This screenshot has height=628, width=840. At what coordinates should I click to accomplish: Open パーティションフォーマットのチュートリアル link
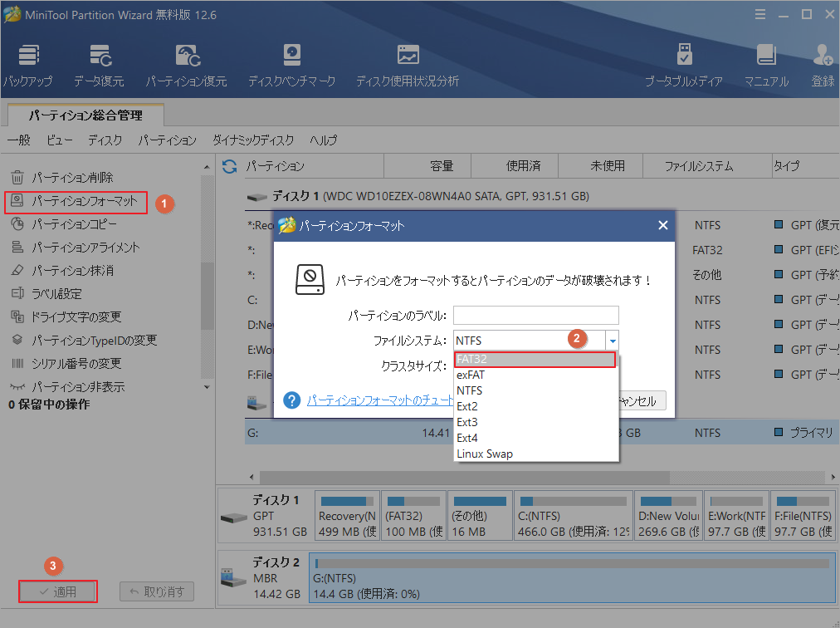pos(380,400)
